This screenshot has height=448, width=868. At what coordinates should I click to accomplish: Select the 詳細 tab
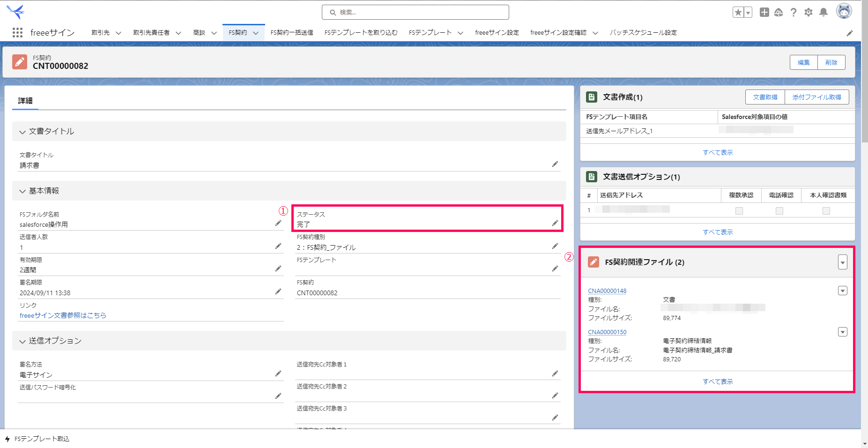25,101
